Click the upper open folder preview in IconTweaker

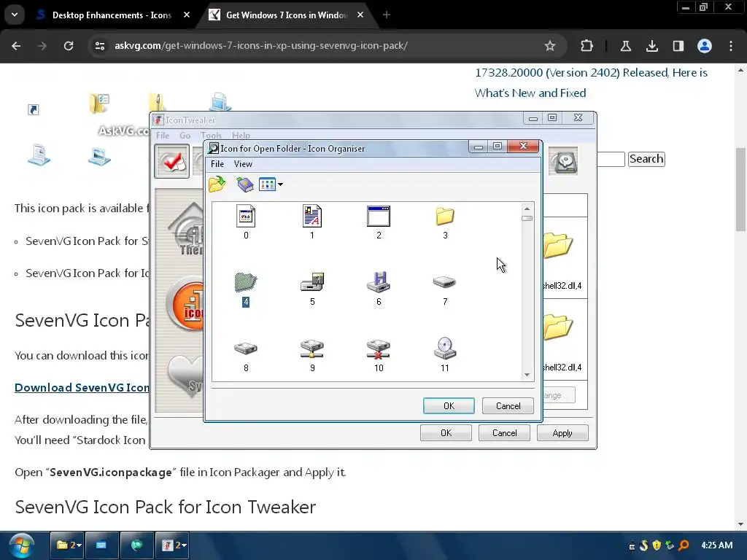(x=558, y=245)
